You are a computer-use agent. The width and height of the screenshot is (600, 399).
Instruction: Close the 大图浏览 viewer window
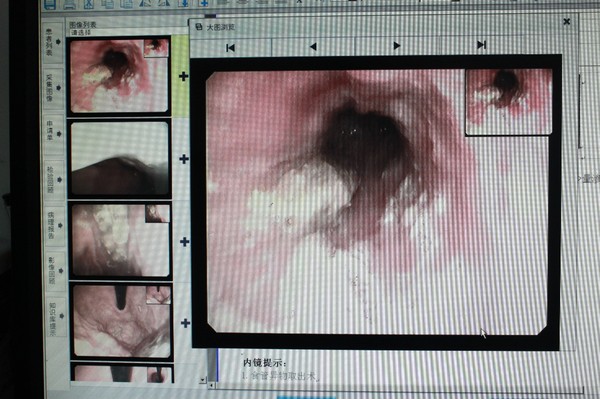click(567, 21)
